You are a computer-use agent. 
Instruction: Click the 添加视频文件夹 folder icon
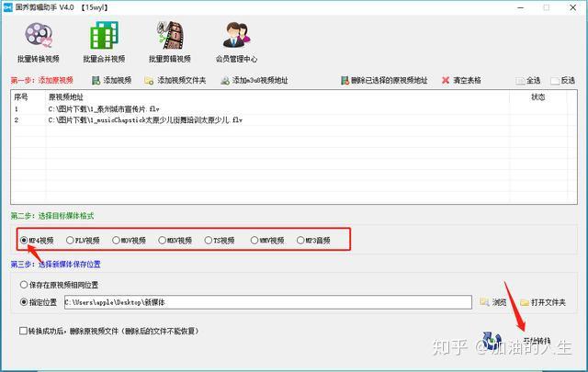149,80
